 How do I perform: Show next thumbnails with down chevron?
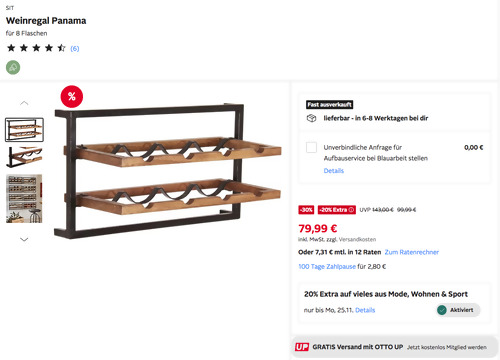click(24, 239)
